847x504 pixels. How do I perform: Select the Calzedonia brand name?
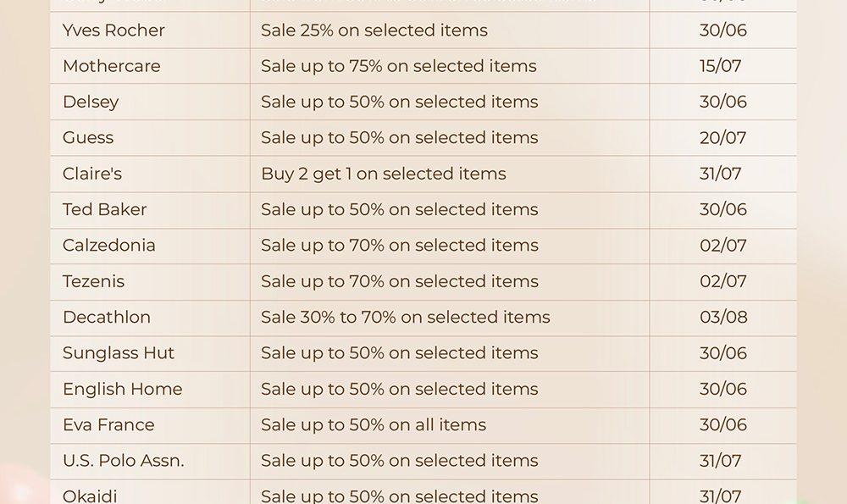point(108,246)
